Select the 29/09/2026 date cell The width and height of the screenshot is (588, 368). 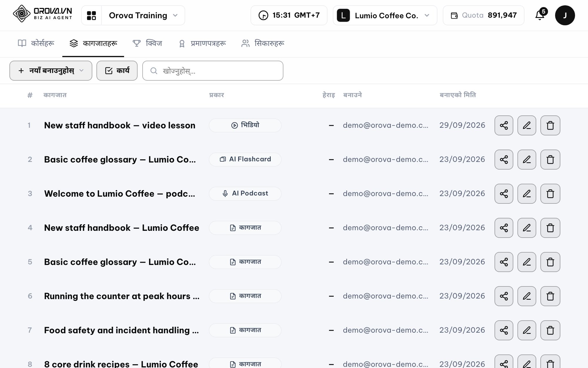(x=462, y=125)
